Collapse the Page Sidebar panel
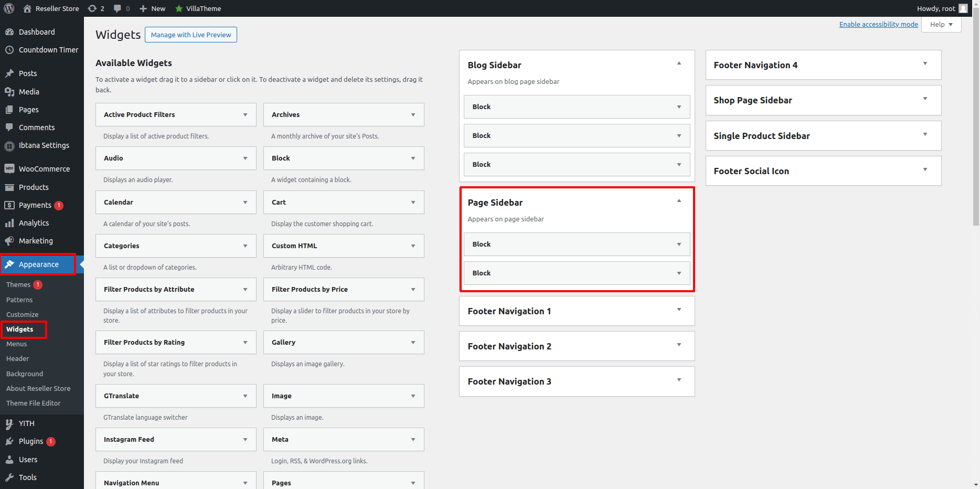 point(679,201)
